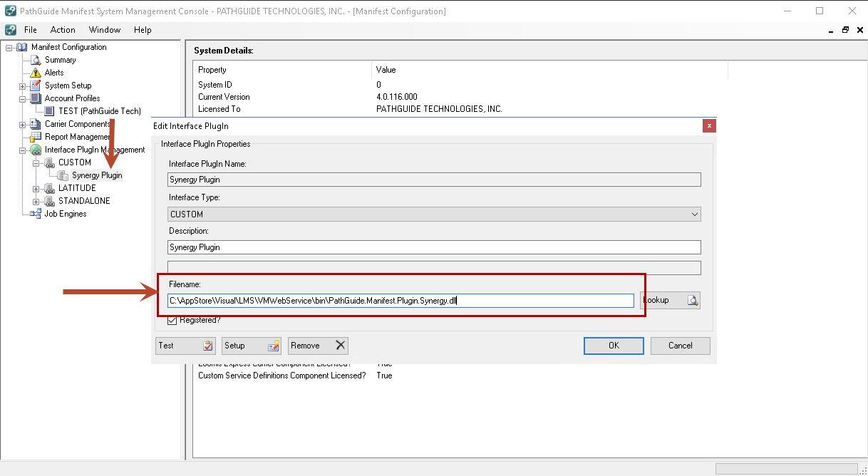Click the STANDALONE group icon
This screenshot has height=476, width=868.
click(x=50, y=201)
